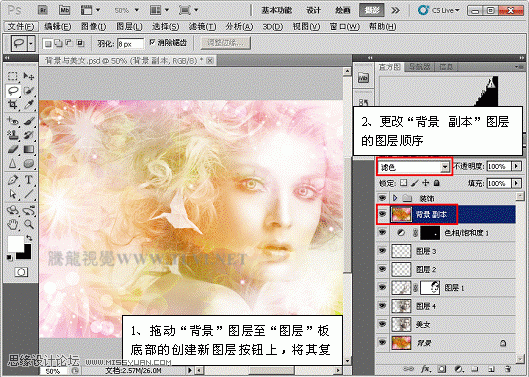The height and width of the screenshot is (377, 529).
Task: Select the Path Selection tool
Action: (12, 194)
